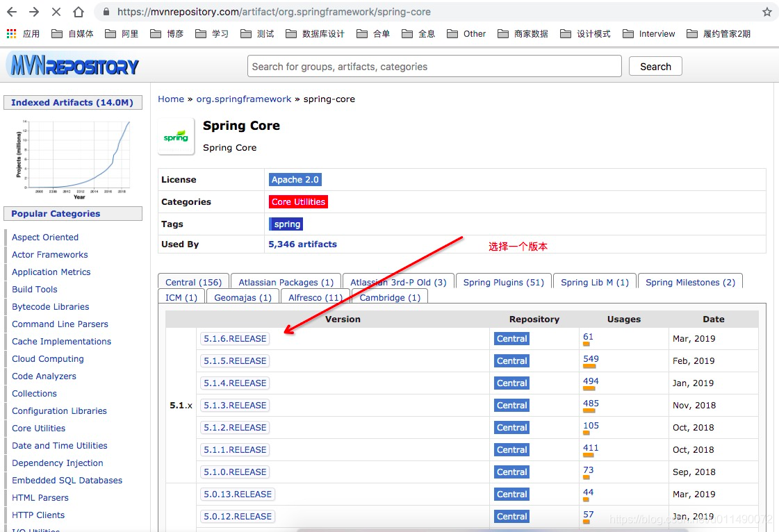Open the 全息 bookmark folder
Screen dimensions: 779x532
pyautogui.click(x=418, y=34)
